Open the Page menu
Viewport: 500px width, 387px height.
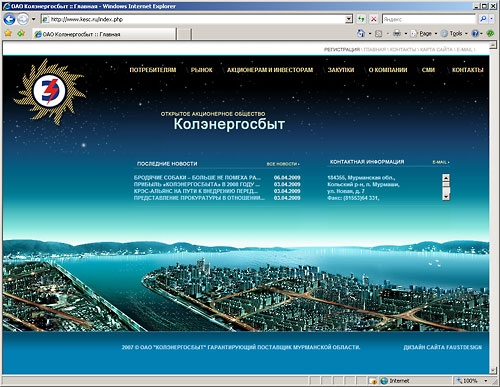click(x=423, y=34)
